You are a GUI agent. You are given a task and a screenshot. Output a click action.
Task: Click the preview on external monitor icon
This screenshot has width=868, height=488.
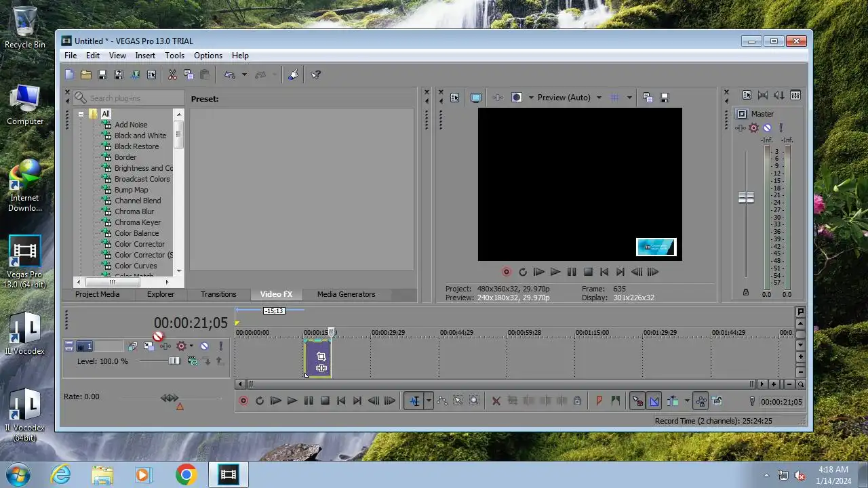point(475,98)
